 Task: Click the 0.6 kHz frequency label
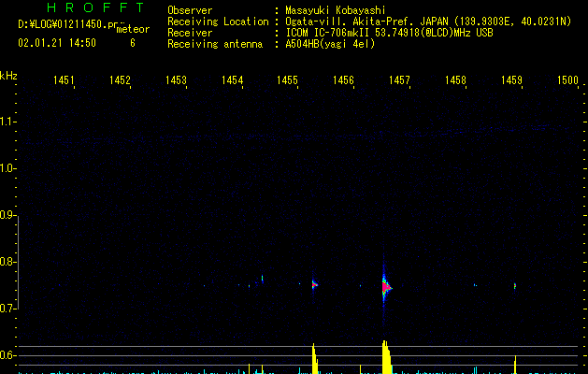coord(7,355)
